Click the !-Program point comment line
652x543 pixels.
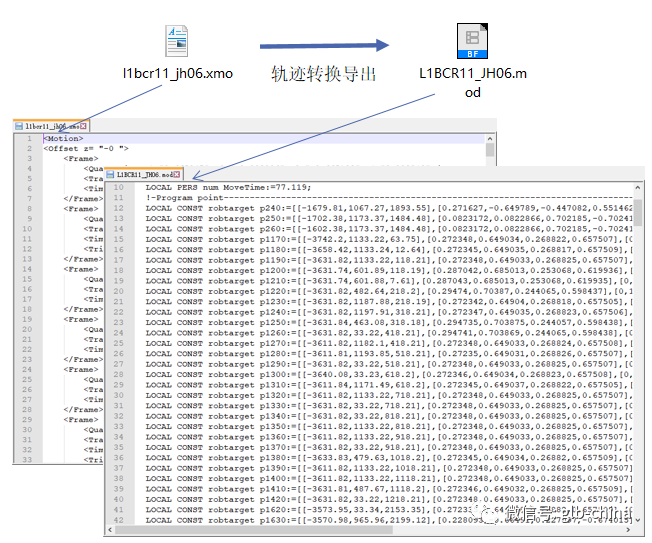389,198
